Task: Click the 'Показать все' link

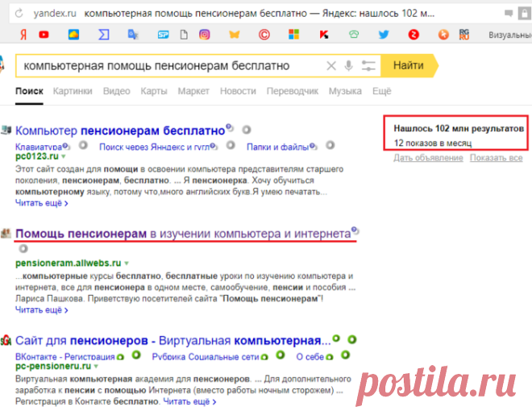Action: (x=496, y=158)
